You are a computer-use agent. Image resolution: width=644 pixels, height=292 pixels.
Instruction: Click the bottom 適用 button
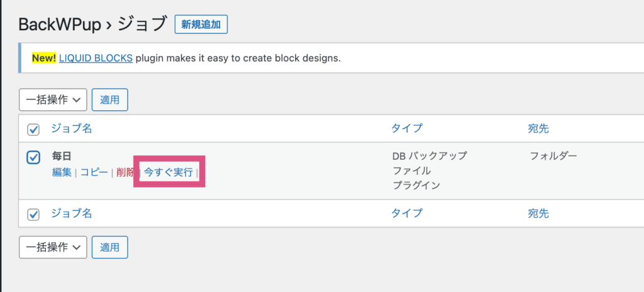[110, 247]
